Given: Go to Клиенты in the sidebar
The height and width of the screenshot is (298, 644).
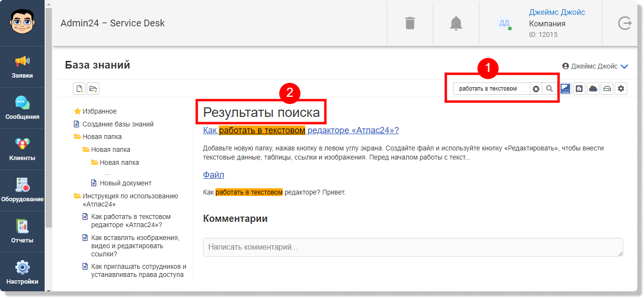Looking at the screenshot, I should pos(22,149).
